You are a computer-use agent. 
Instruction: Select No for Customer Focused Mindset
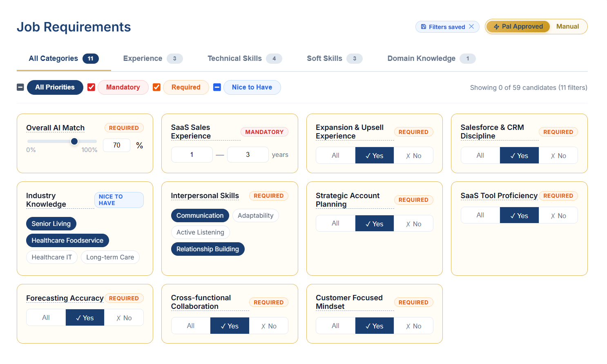[x=413, y=326]
